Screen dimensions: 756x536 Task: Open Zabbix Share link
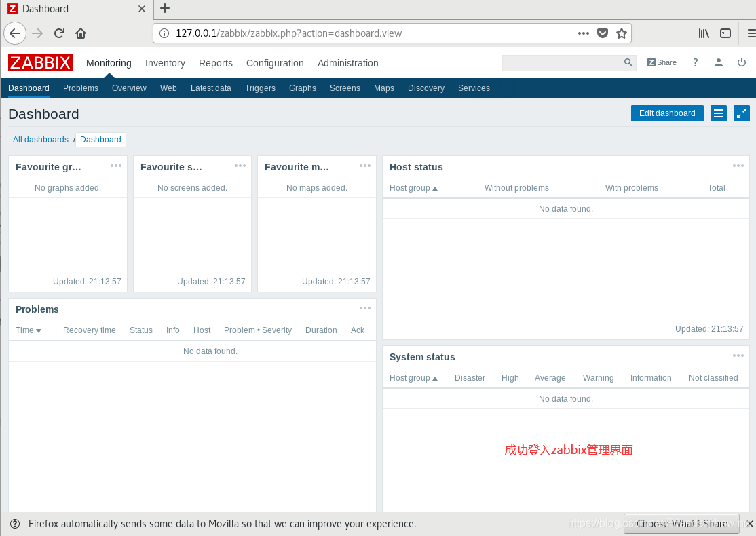coord(662,62)
